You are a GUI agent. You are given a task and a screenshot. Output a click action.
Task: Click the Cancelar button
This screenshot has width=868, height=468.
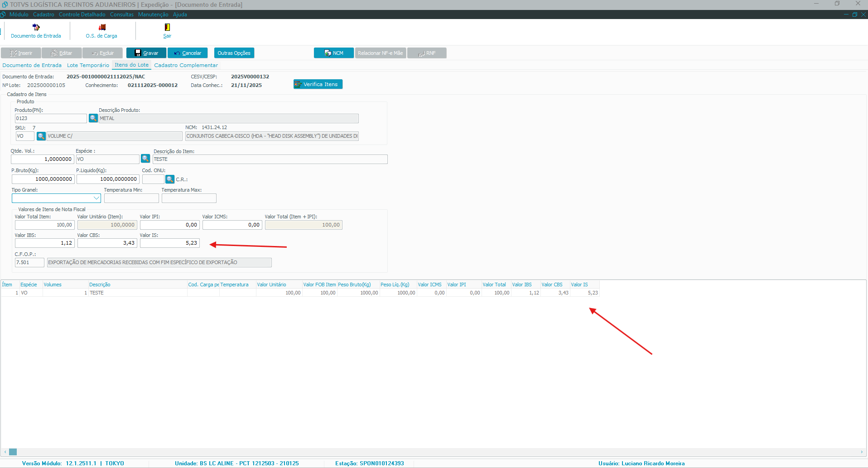click(x=188, y=53)
